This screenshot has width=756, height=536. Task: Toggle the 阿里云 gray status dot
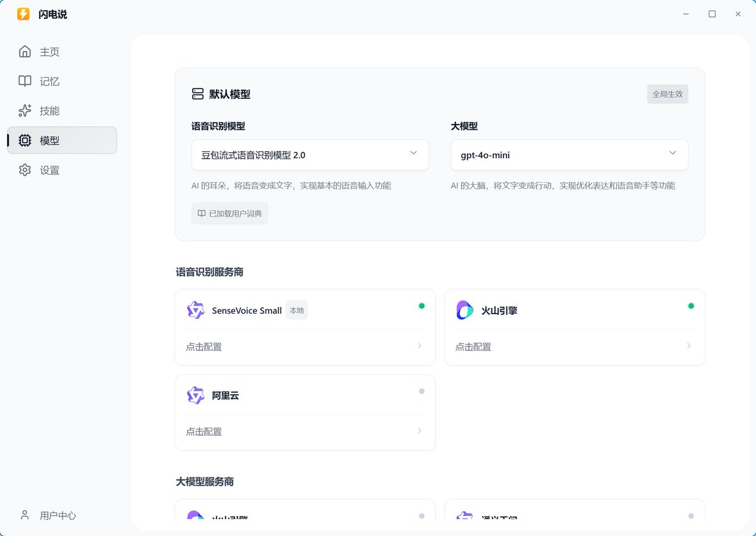click(421, 391)
